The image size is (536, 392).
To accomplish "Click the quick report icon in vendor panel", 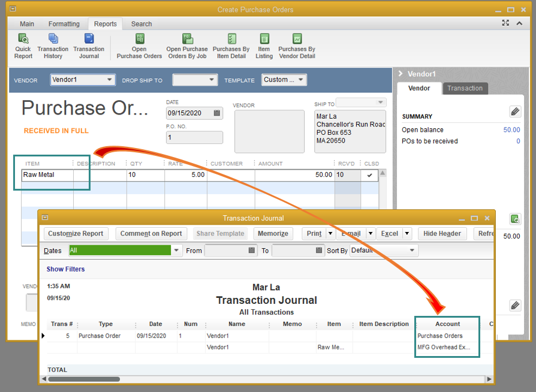I will click(515, 219).
